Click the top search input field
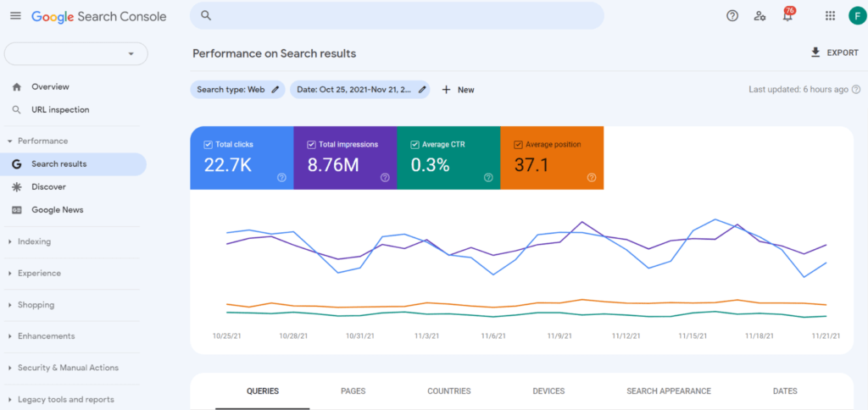Image resolution: width=868 pixels, height=410 pixels. pos(398,16)
